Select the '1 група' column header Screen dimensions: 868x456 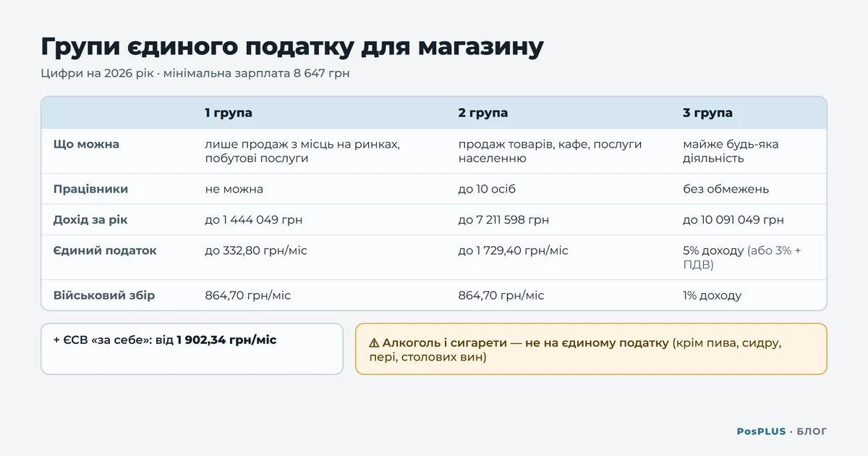click(229, 113)
